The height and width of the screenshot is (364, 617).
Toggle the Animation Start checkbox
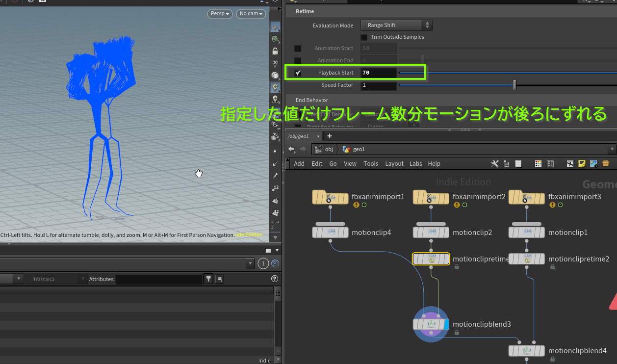[298, 48]
